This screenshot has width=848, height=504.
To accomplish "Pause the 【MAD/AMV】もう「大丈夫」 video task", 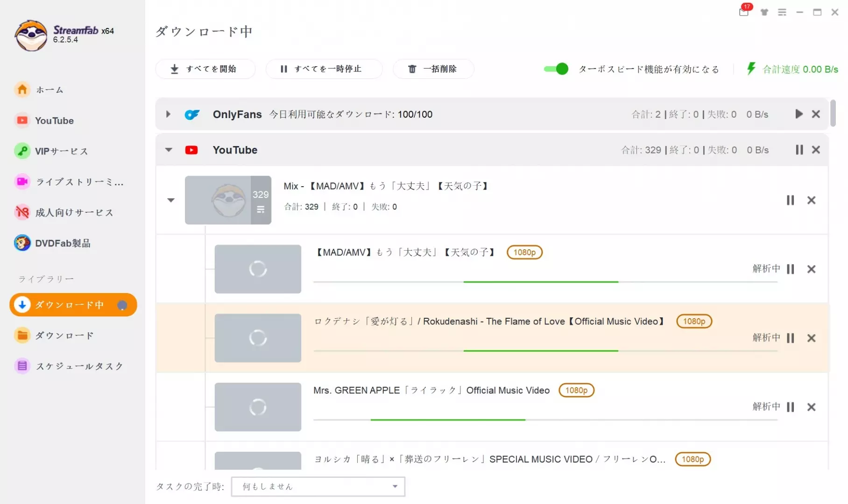I will [790, 269].
